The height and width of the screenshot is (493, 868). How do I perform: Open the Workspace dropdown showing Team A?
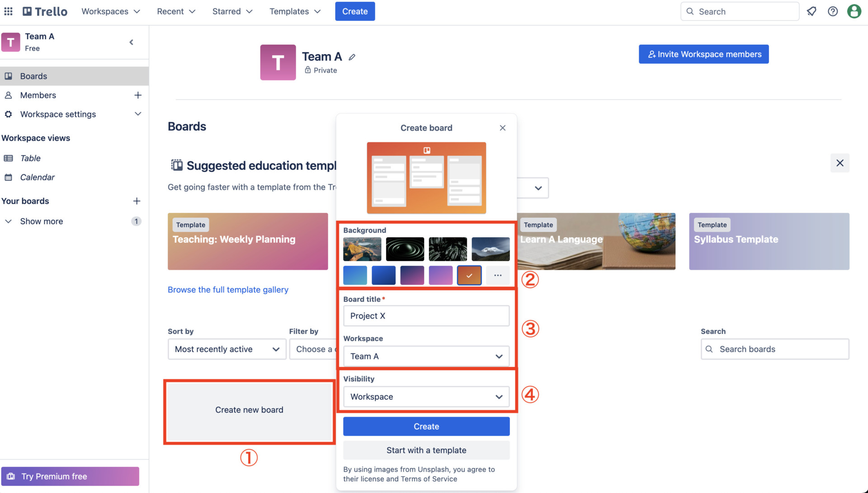pyautogui.click(x=425, y=356)
